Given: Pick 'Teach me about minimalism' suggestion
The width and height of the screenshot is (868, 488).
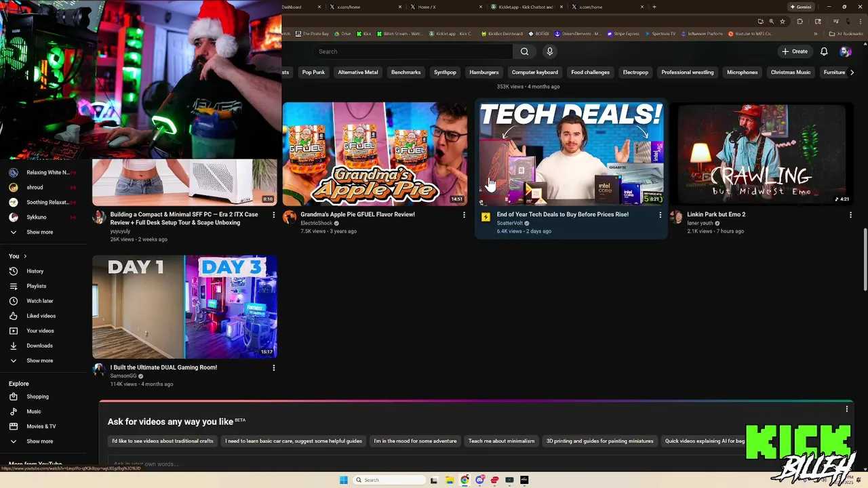Looking at the screenshot, I should [501, 441].
